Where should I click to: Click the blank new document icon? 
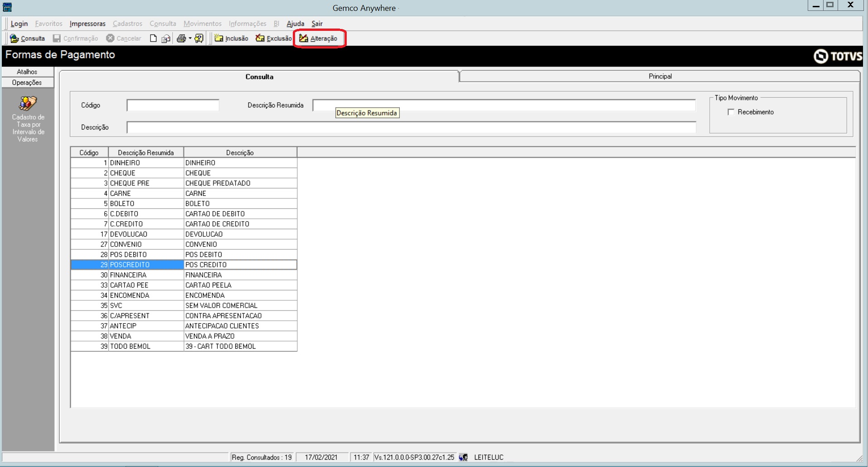click(x=153, y=39)
